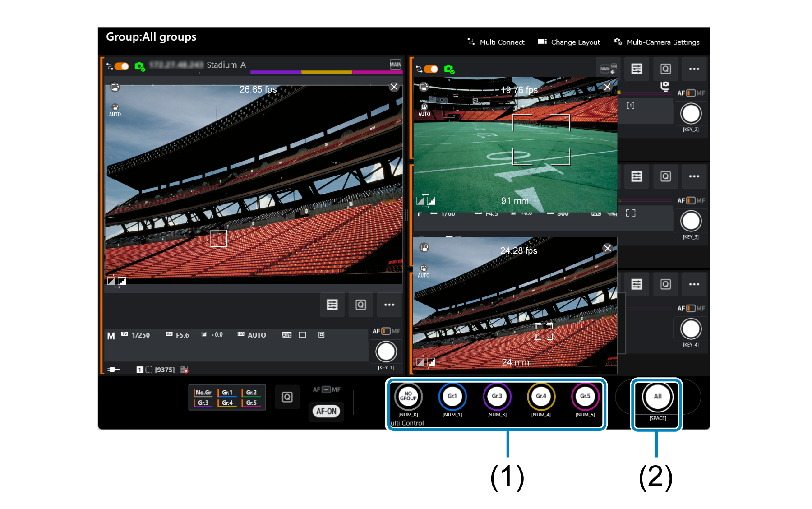Open Stadium_A Quick control (Q) button
Image resolution: width=812 pixels, height=509 pixels.
coord(361,305)
